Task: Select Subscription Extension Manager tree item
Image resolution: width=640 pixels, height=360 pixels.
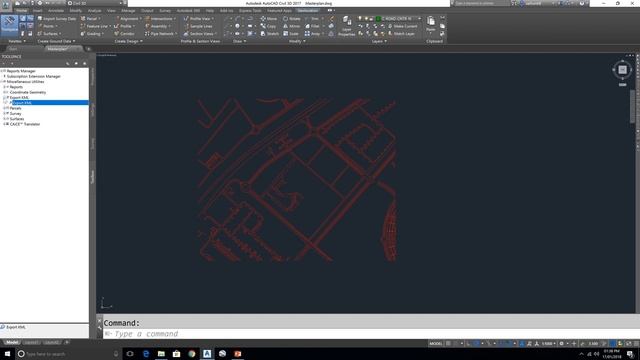Action: click(x=33, y=76)
